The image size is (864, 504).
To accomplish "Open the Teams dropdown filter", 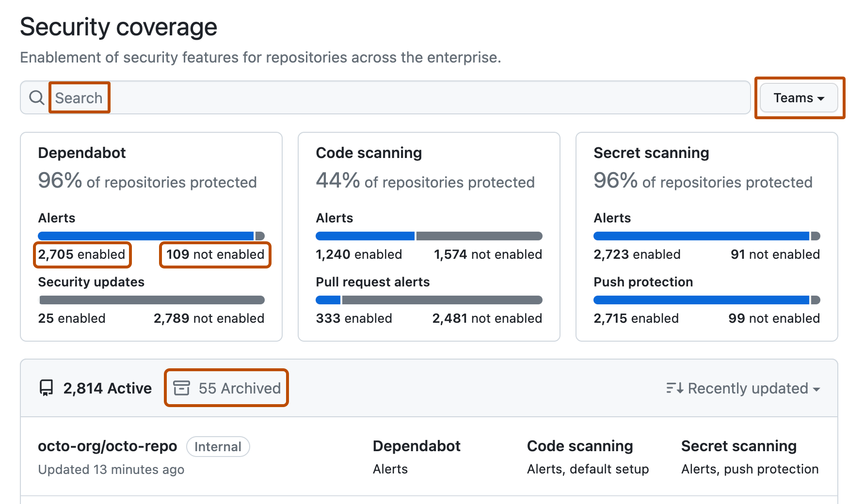I will pyautogui.click(x=799, y=98).
